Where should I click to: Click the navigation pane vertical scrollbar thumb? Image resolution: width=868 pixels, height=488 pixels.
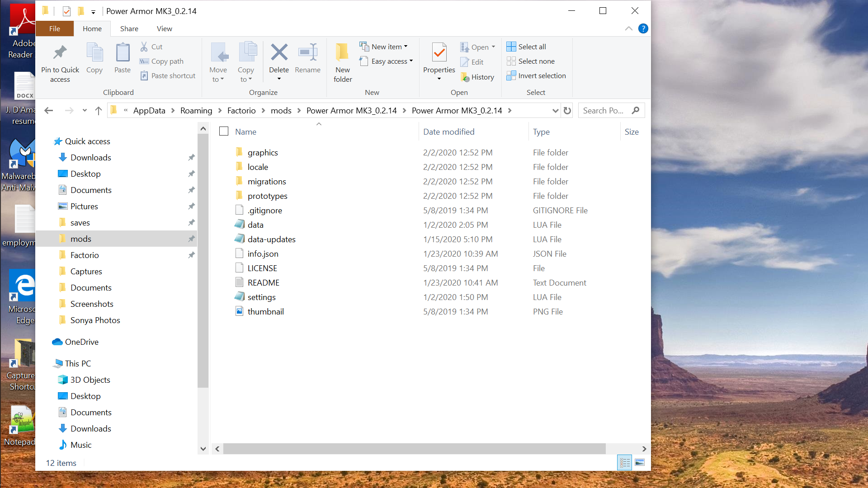point(203,261)
